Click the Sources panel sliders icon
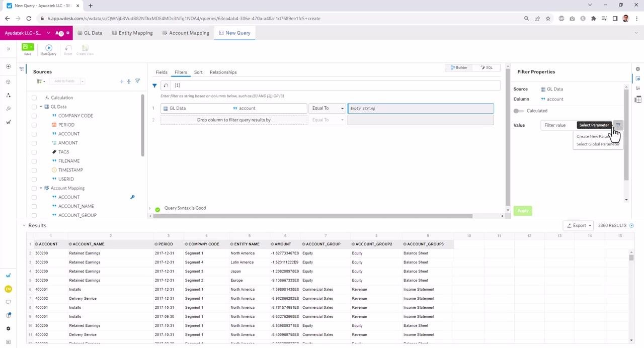This screenshot has width=644, height=348. coord(22,69)
